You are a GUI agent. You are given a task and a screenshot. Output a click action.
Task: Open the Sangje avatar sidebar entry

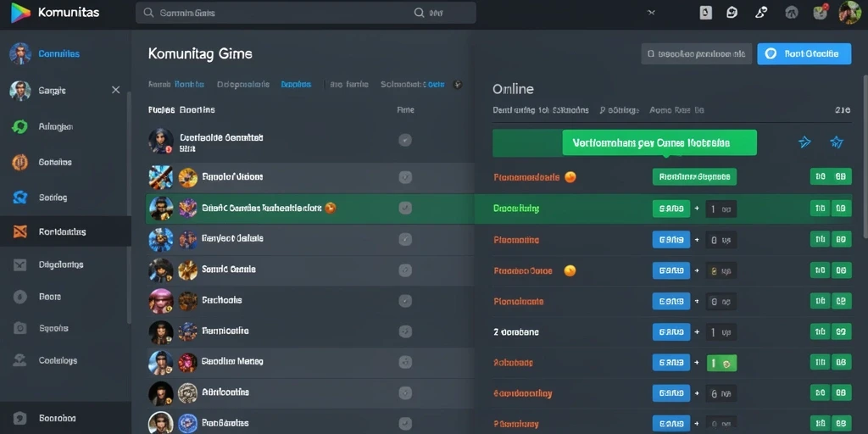click(20, 90)
